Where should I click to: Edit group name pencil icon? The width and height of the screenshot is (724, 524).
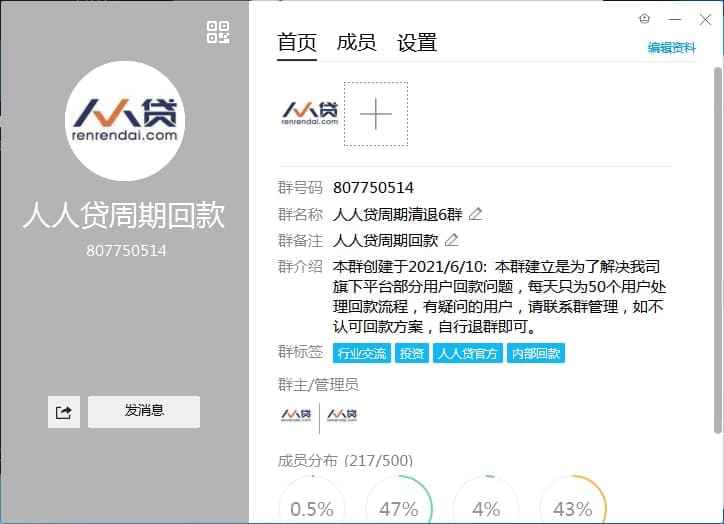[475, 214]
